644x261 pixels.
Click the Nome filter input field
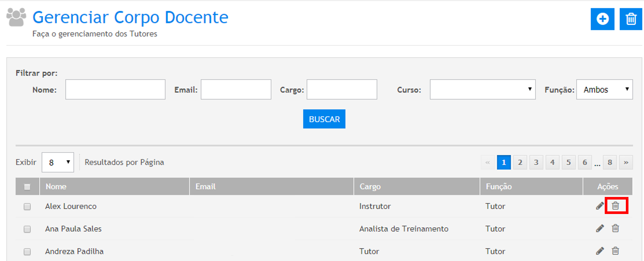pyautogui.click(x=115, y=90)
